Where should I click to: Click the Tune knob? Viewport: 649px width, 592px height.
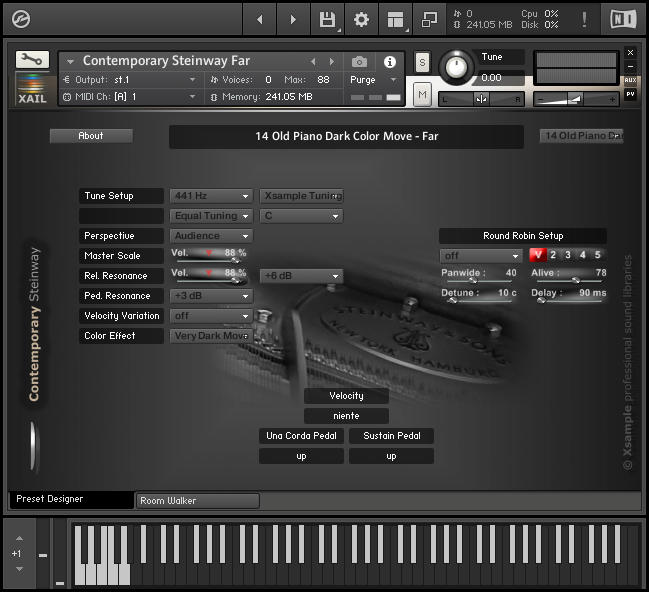(x=456, y=67)
